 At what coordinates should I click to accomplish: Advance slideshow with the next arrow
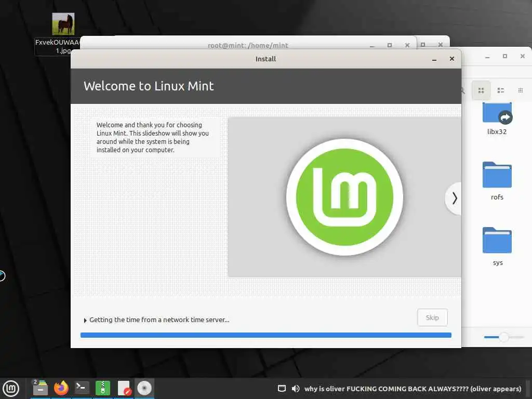click(454, 198)
